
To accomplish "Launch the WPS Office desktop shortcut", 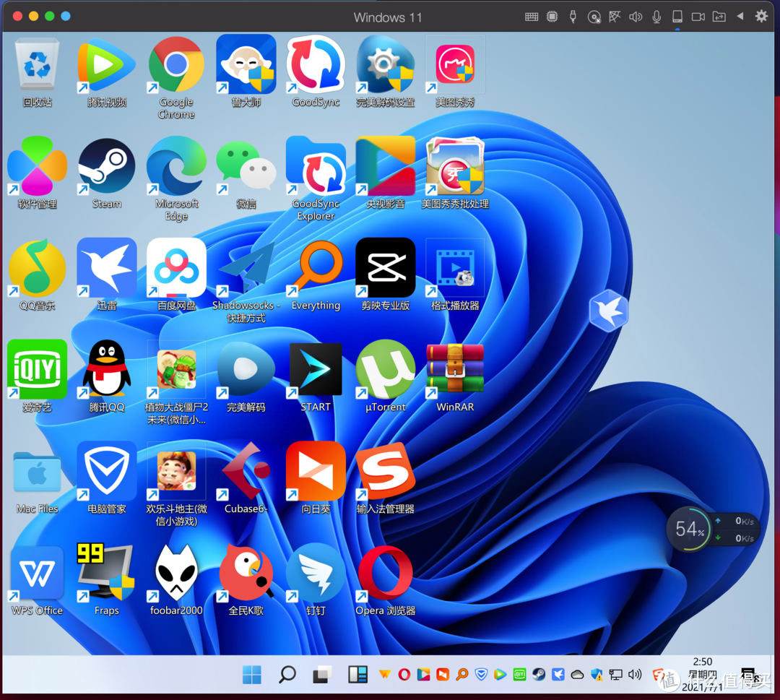I will (x=37, y=574).
